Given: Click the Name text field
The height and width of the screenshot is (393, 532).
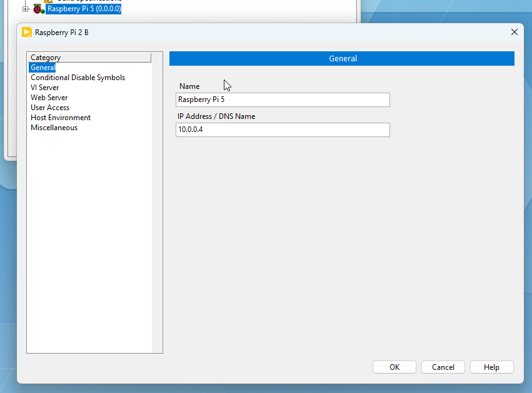Looking at the screenshot, I should (283, 100).
